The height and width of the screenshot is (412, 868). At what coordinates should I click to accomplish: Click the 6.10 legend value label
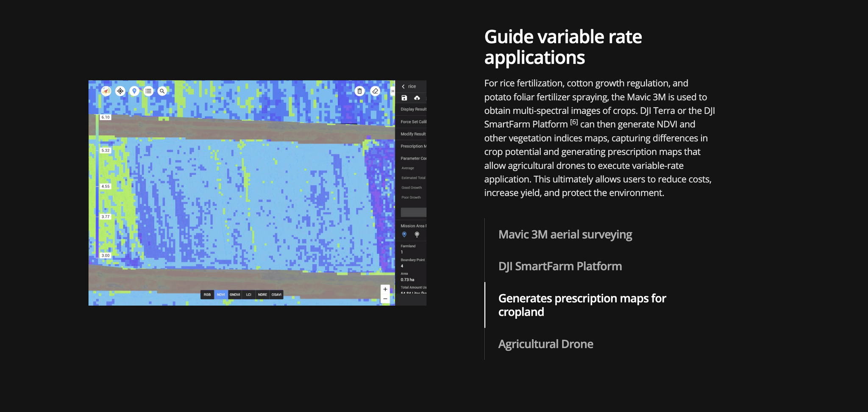pos(106,117)
